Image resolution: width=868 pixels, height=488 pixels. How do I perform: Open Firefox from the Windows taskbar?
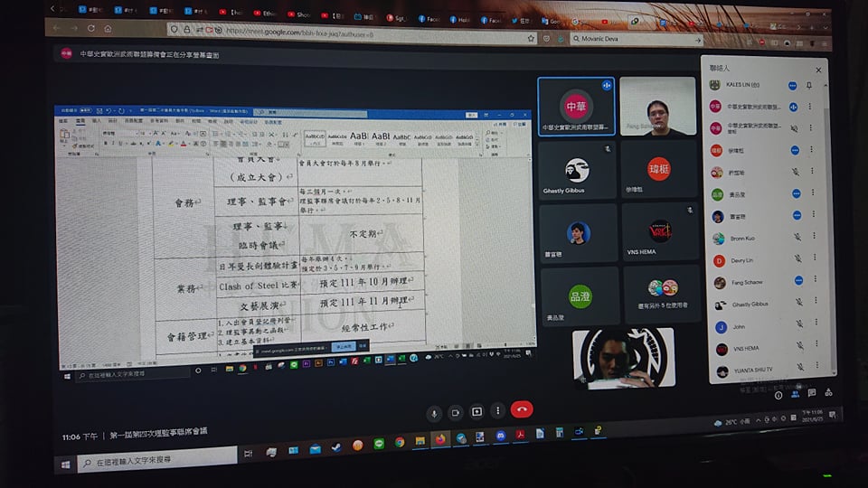click(x=440, y=440)
